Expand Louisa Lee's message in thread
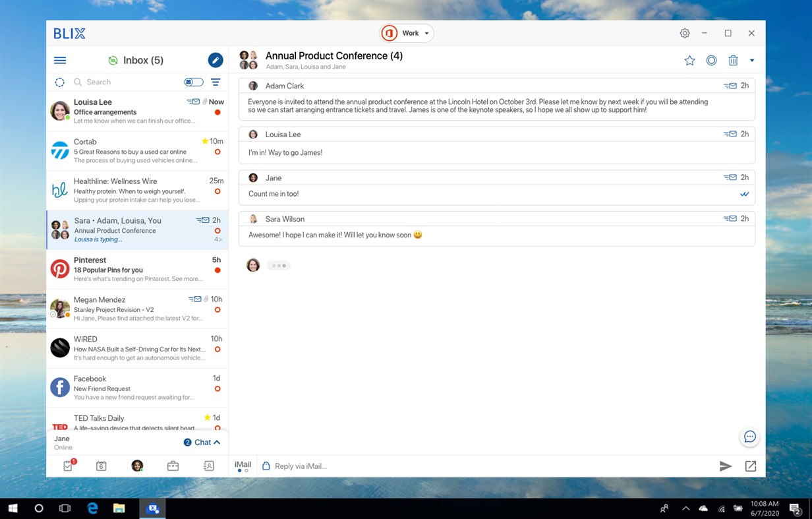The height and width of the screenshot is (519, 812). point(497,134)
